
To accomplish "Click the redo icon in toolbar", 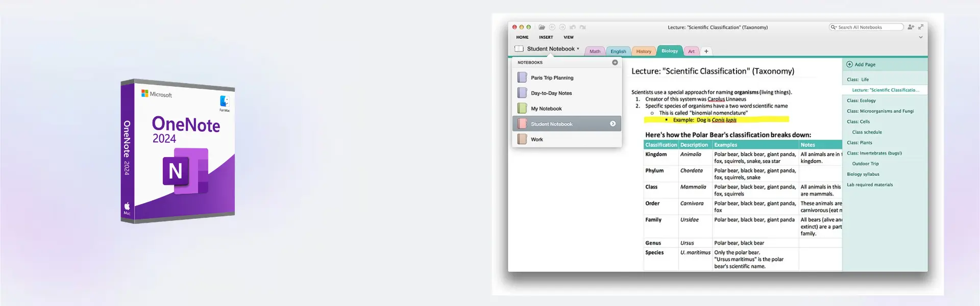I will coord(583,27).
